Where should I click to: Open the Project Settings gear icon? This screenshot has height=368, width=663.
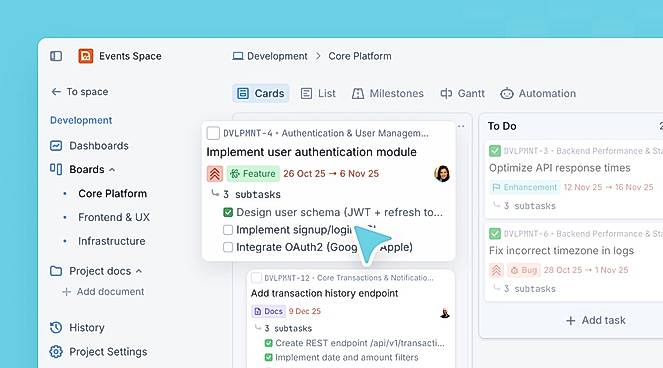click(x=56, y=352)
